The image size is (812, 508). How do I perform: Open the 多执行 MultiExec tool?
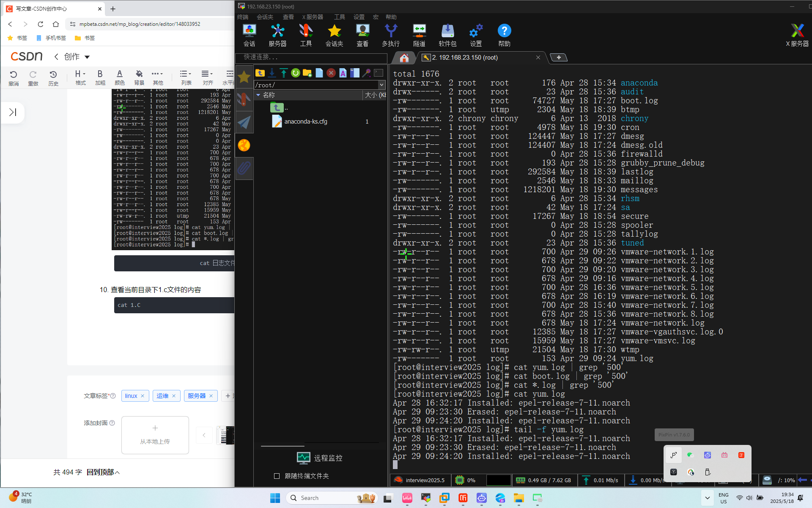[390, 35]
